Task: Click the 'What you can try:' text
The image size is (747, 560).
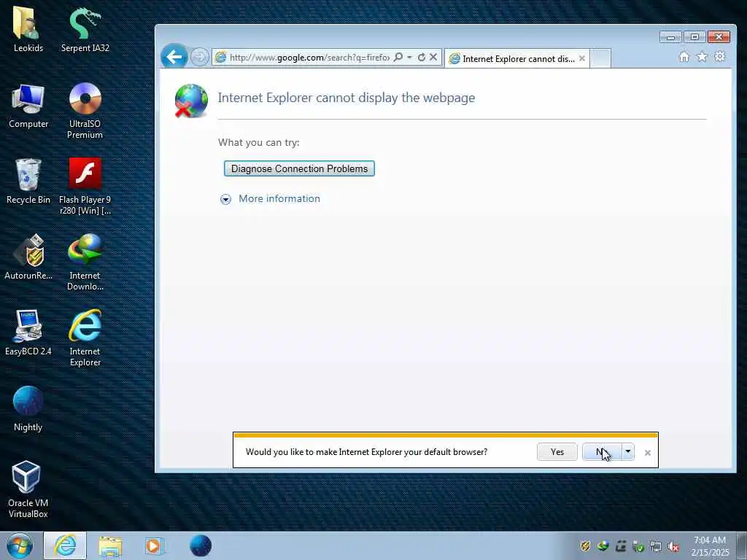Action: click(x=259, y=142)
